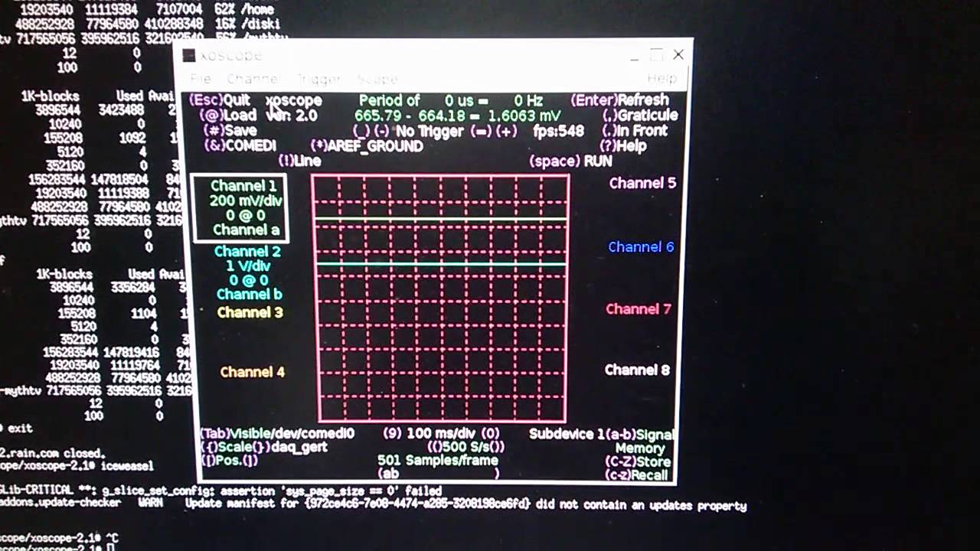Select Channel 5 label

click(x=642, y=183)
